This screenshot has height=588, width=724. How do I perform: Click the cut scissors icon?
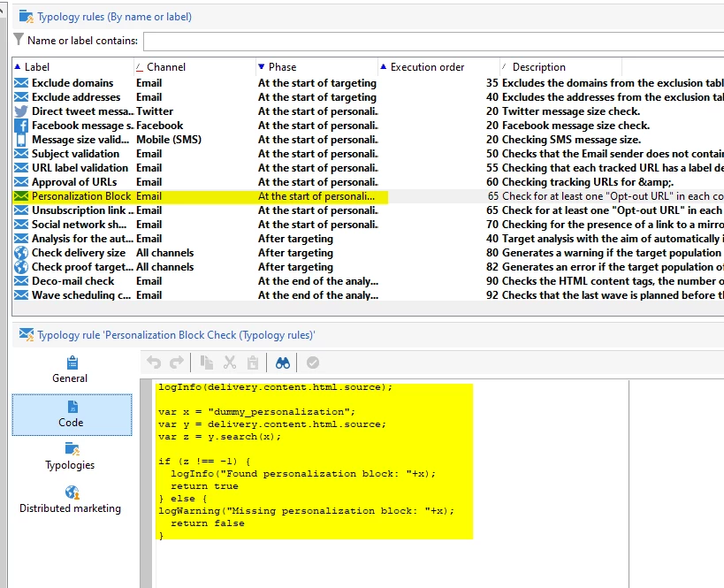[x=230, y=363]
